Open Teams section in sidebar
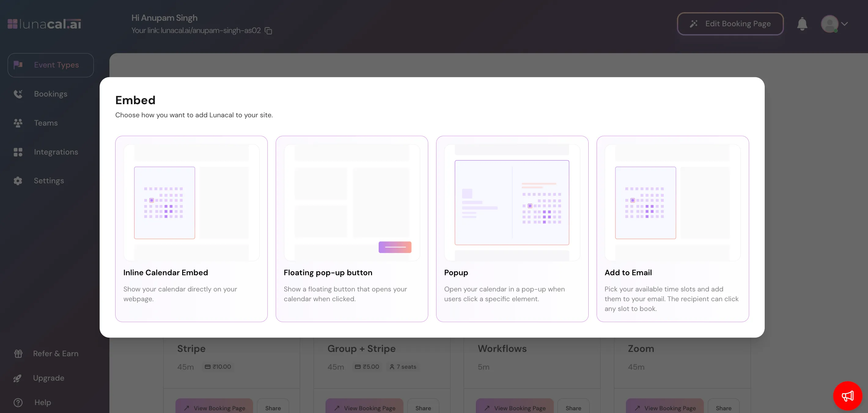The width and height of the screenshot is (868, 413). click(x=46, y=123)
